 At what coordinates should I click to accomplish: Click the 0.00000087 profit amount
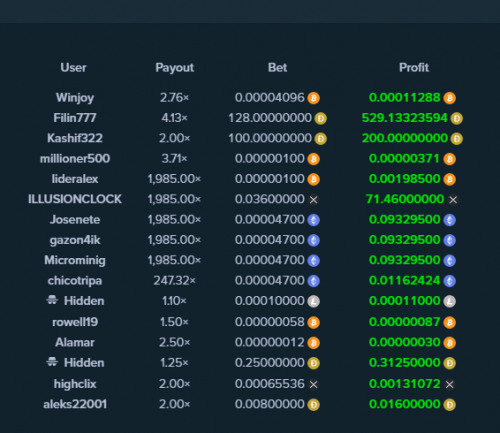pos(405,322)
